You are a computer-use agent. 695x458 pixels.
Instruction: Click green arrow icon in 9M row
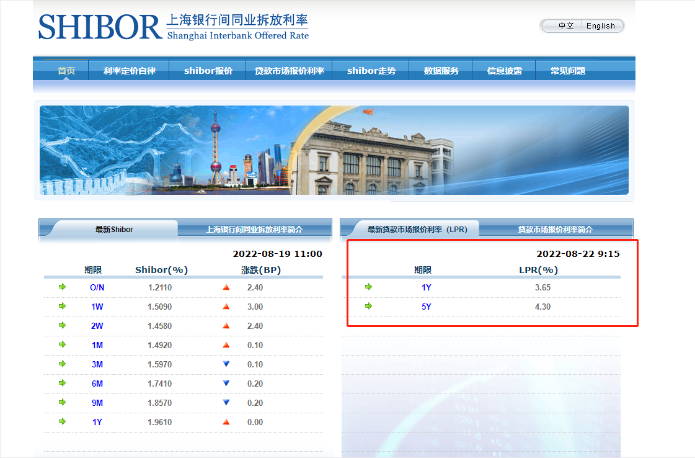62,402
